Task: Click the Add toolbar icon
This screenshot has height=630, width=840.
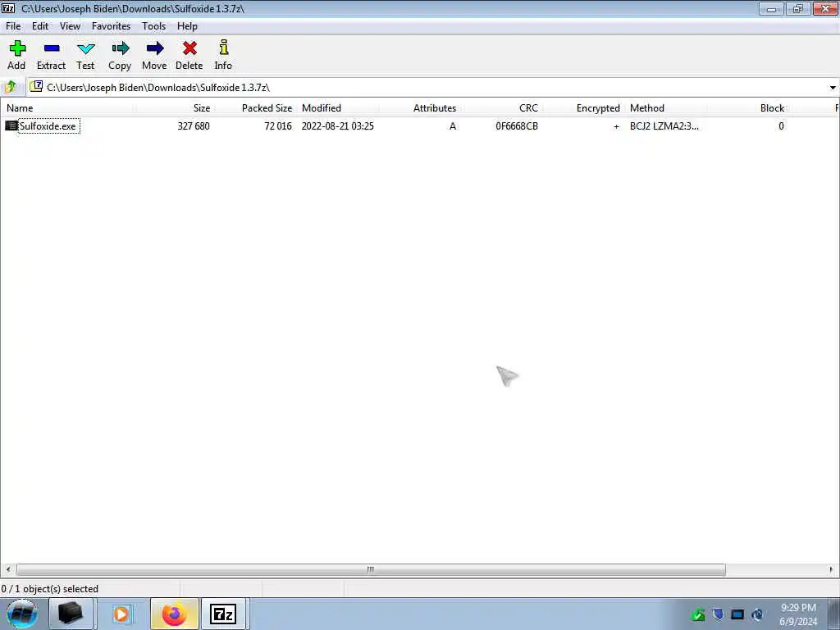Action: point(17,48)
